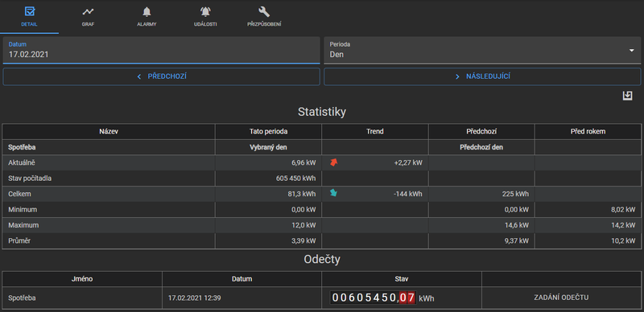
Task: Open the Alarmy bell icon
Action: click(147, 11)
